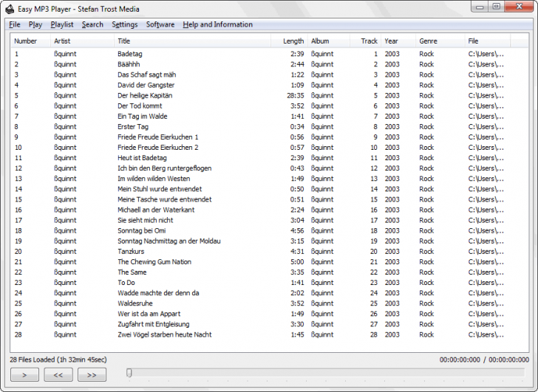The image size is (538, 392).
Task: Sort list by Album column header
Action: click(x=329, y=41)
